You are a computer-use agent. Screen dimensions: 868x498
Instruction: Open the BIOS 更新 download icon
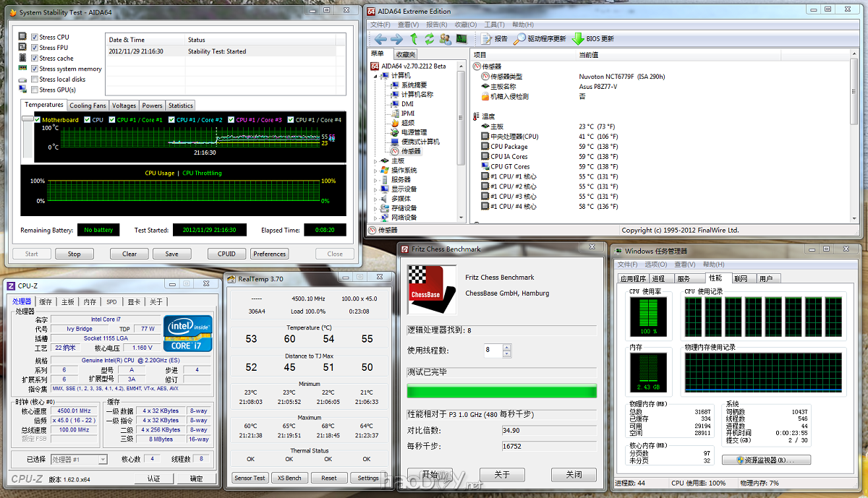coord(579,39)
